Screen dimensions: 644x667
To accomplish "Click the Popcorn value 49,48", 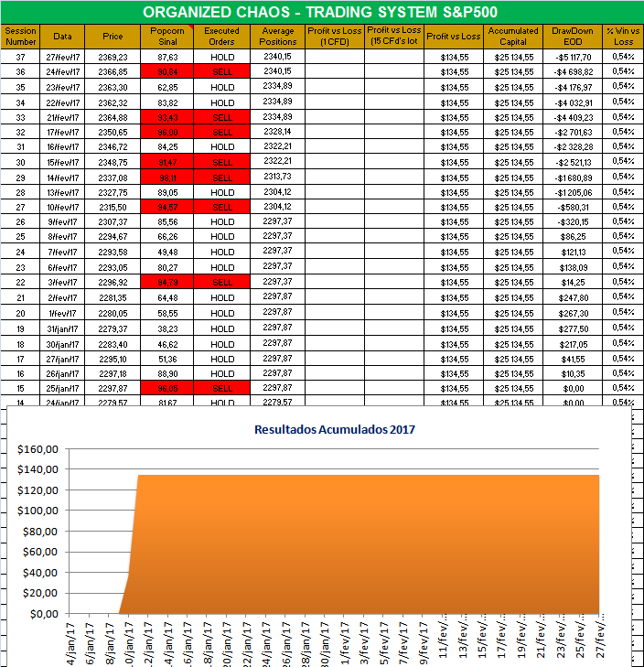I will pos(167,253).
